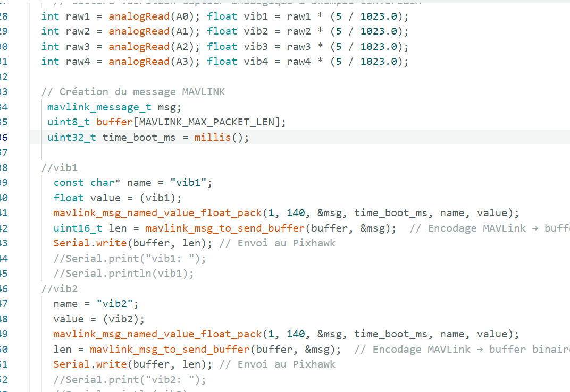570x392 pixels.
Task: Click the Création du message MAVLINK comment
Action: coord(133,92)
